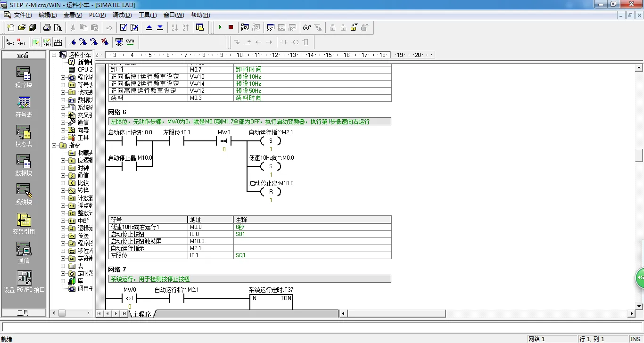Click the RUN (green play) toolbar icon

(x=220, y=27)
